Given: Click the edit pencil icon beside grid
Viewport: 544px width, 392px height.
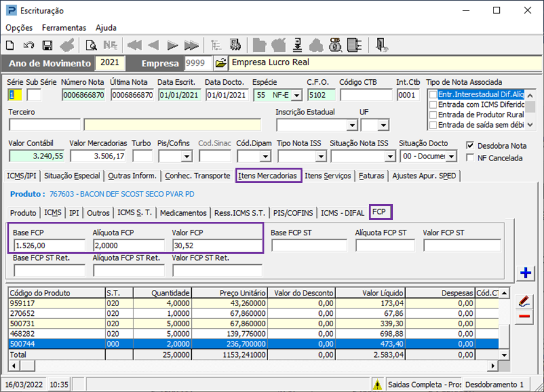Looking at the screenshot, I should (x=524, y=301).
